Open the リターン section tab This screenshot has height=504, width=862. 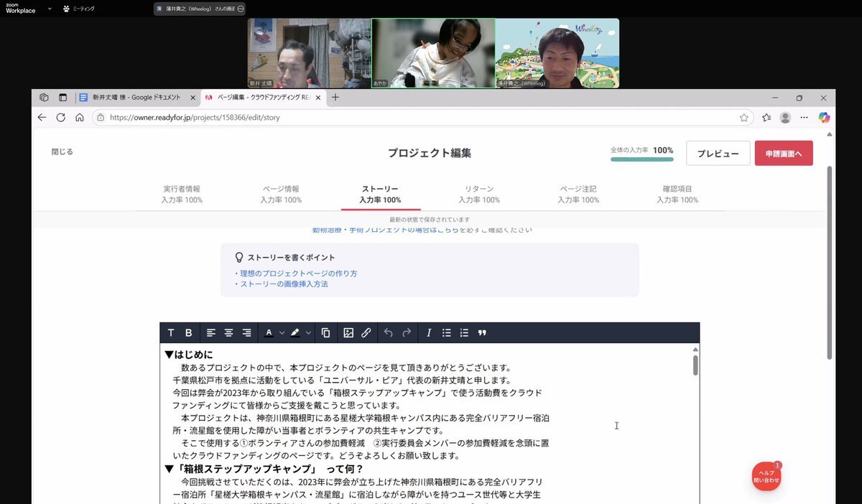pos(479,195)
